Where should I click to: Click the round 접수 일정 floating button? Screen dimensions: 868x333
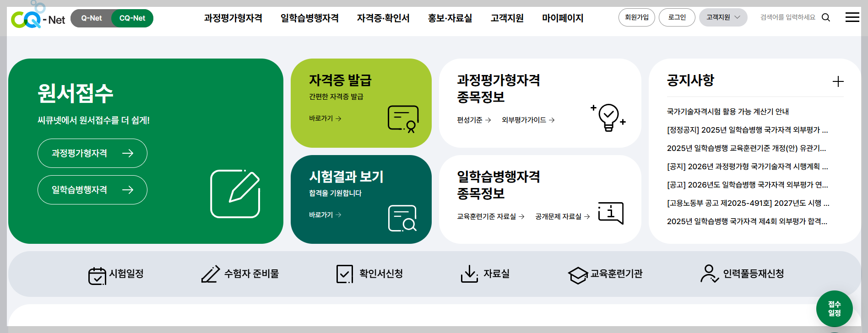(x=834, y=309)
